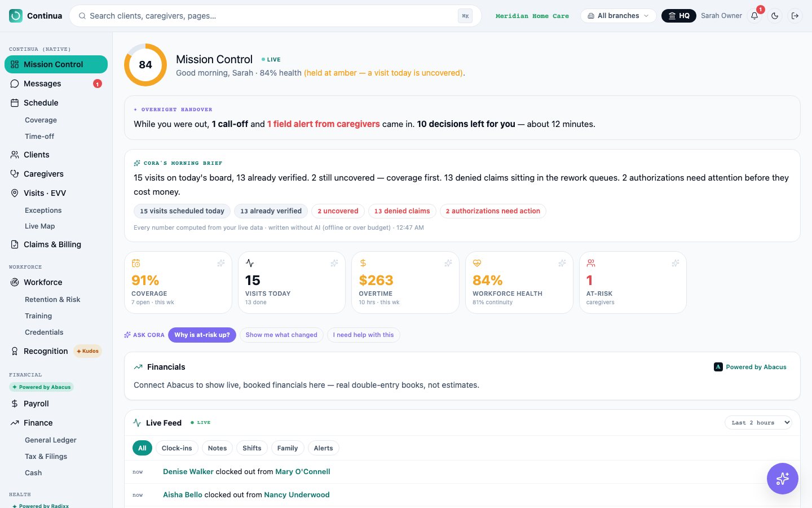812x508 pixels.
Task: Click the heart icon on Workforce Health card
Action: point(477,263)
